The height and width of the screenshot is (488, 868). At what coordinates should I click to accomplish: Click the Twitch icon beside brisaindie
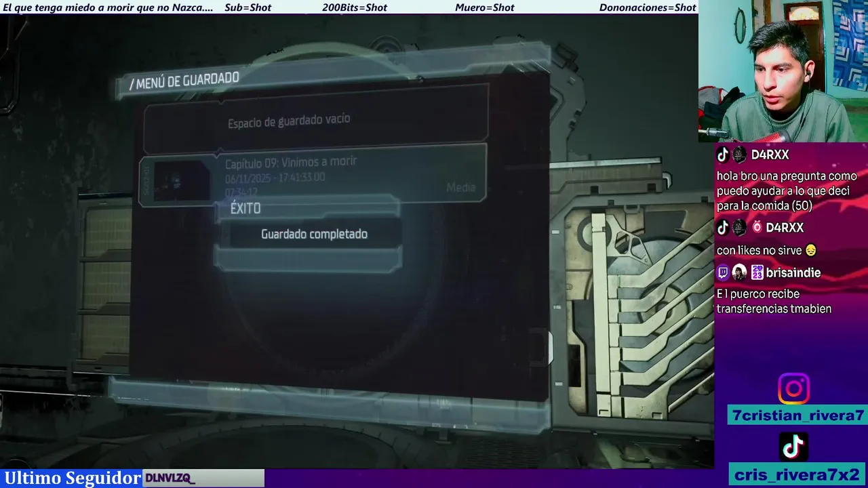[x=723, y=273]
